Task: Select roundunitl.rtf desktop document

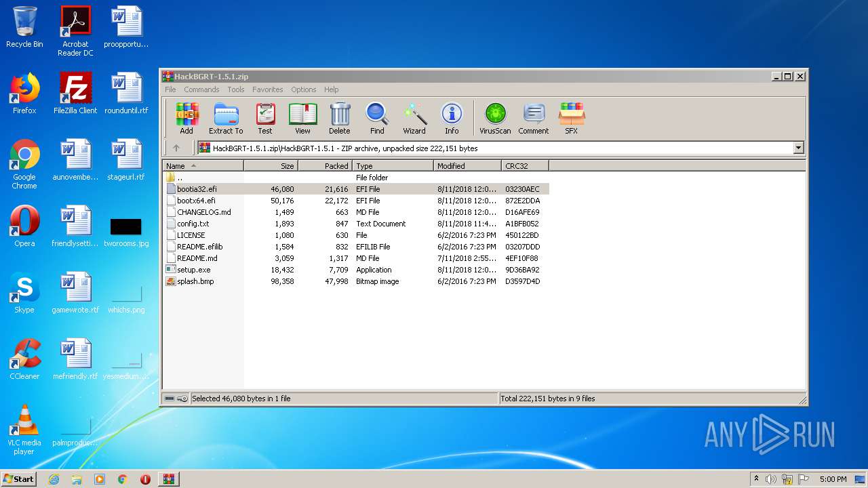Action: (126, 94)
